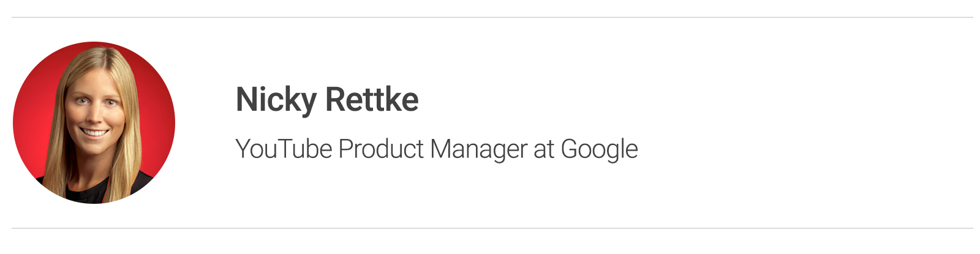The image size is (980, 254).
Task: Click the word "YouTube" in the subtitle
Action: 284,149
